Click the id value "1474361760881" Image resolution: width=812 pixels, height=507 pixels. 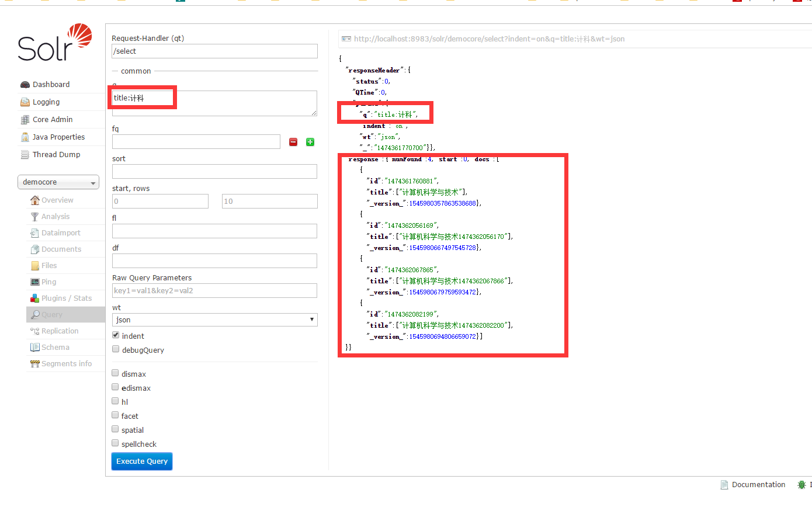pos(411,181)
